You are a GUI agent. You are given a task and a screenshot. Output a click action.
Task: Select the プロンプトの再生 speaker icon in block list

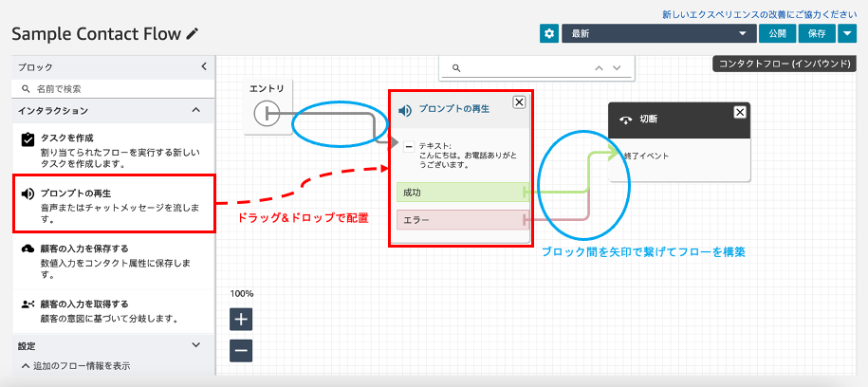pos(28,194)
